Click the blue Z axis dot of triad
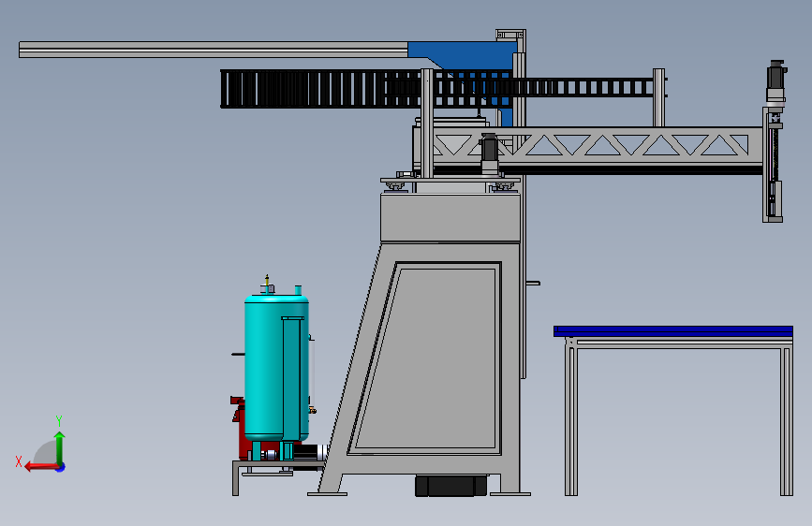Image resolution: width=812 pixels, height=526 pixels. point(61,468)
